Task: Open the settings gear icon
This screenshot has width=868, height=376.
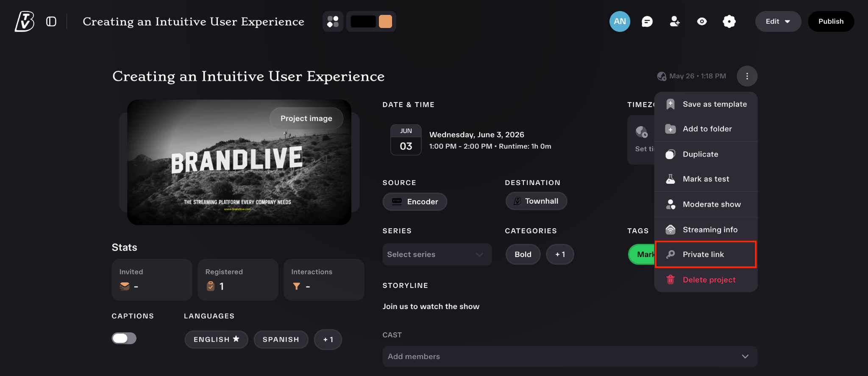Action: pyautogui.click(x=729, y=22)
